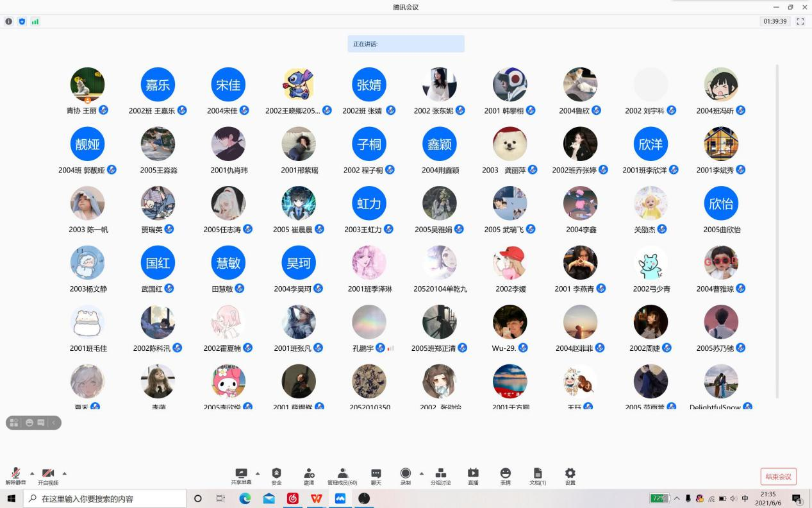Open the 安全 (Security) shield menu
This screenshot has height=508, width=812.
276,476
